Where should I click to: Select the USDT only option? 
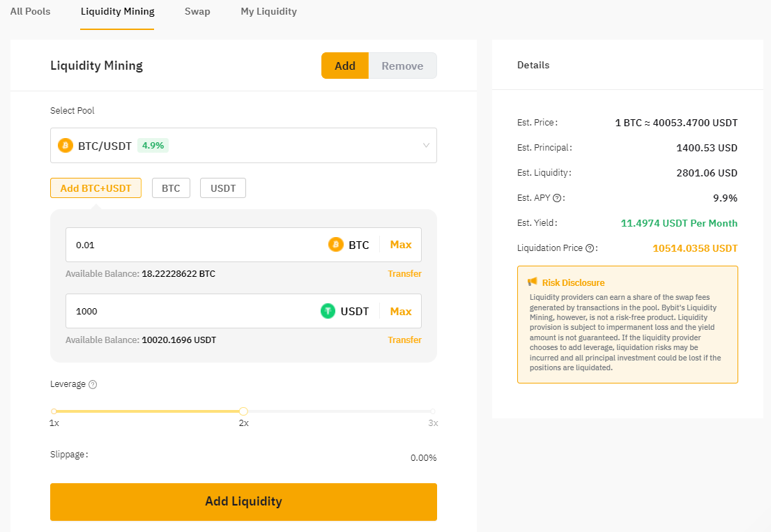coord(223,188)
